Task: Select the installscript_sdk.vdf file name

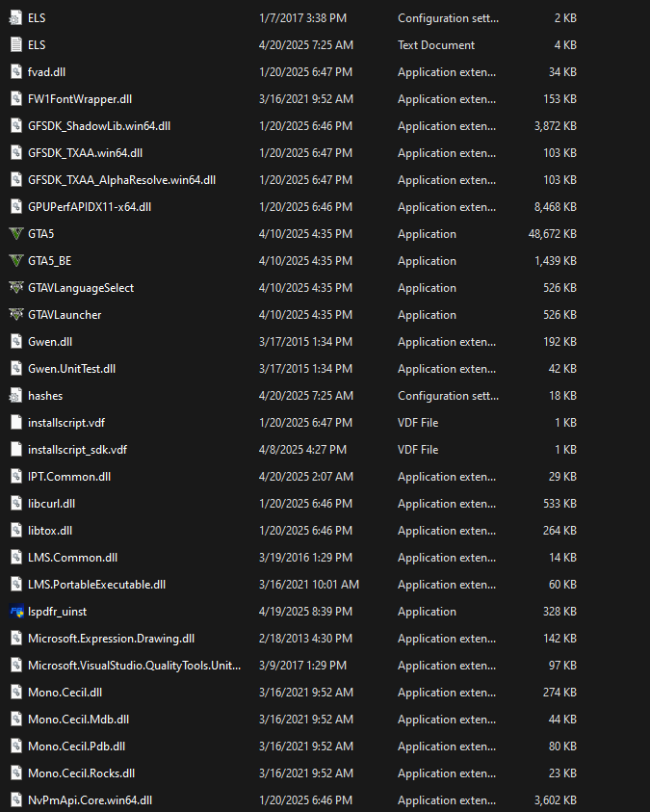Action: (x=78, y=450)
